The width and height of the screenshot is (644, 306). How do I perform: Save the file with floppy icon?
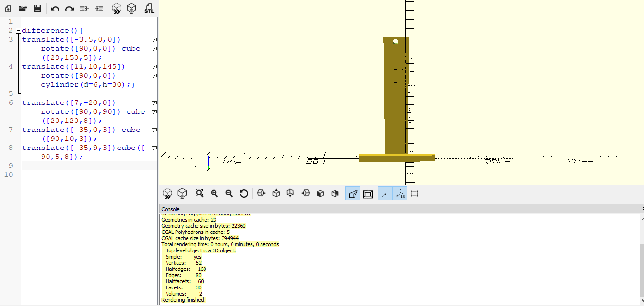click(37, 9)
